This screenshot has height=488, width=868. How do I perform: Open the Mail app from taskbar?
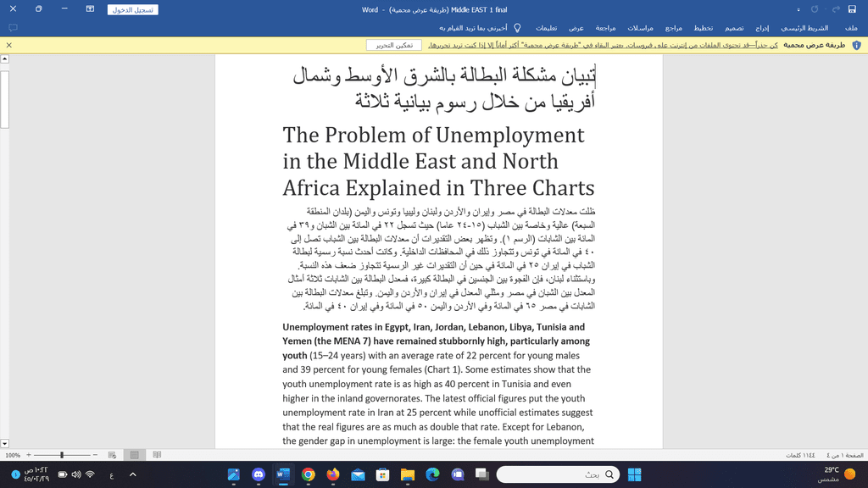point(358,474)
